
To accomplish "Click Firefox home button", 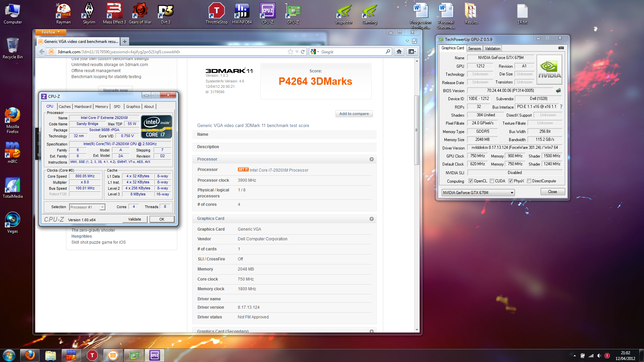I will 399,52.
